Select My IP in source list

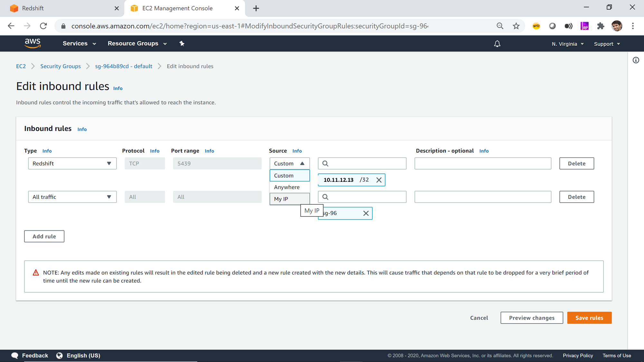pos(281,199)
